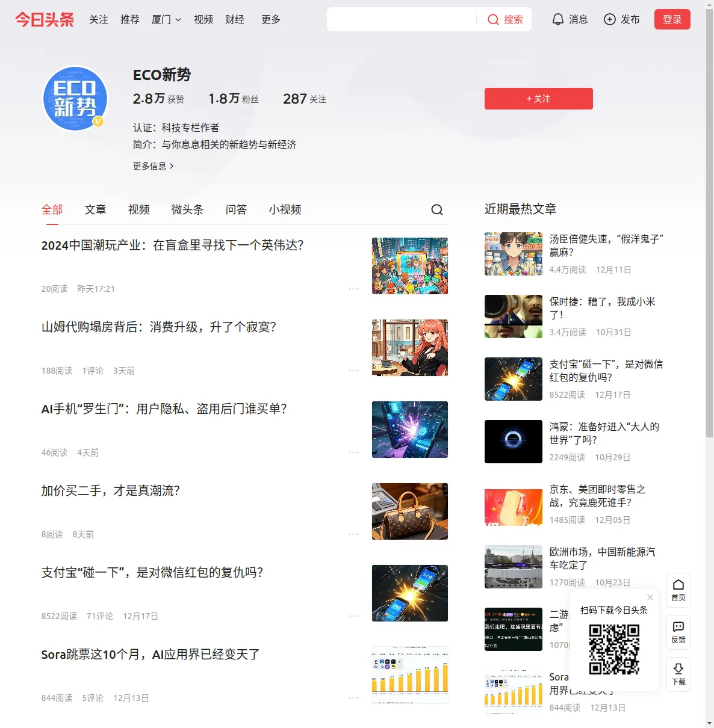Click the 发布 plus-circle icon
The height and width of the screenshot is (728, 714).
coord(610,20)
